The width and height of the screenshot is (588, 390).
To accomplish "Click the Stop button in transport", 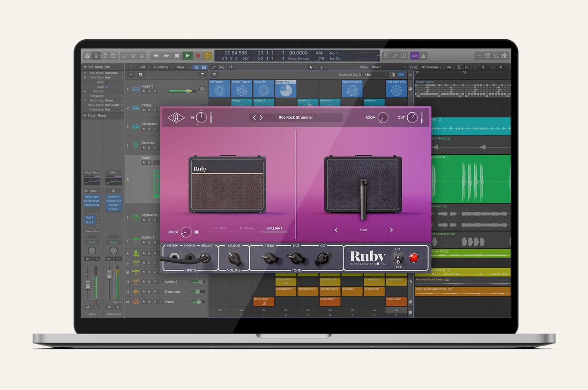I will point(177,56).
